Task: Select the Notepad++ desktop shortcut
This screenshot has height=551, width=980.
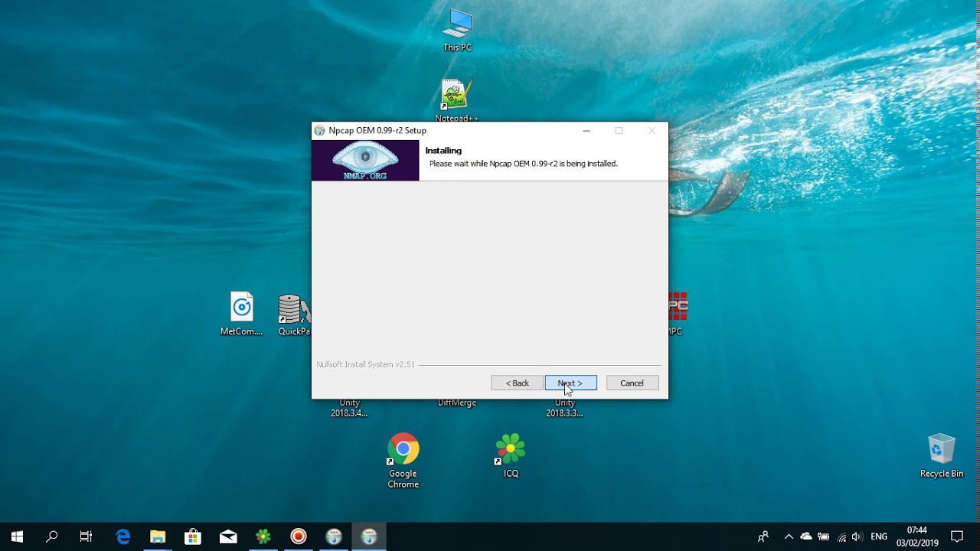Action: coord(457,100)
